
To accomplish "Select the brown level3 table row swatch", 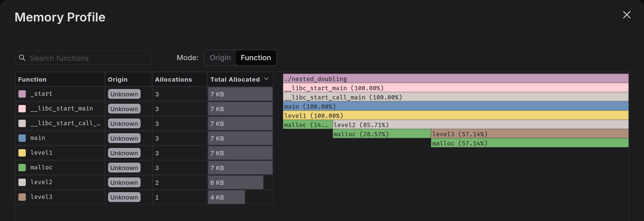I will [x=22, y=197].
